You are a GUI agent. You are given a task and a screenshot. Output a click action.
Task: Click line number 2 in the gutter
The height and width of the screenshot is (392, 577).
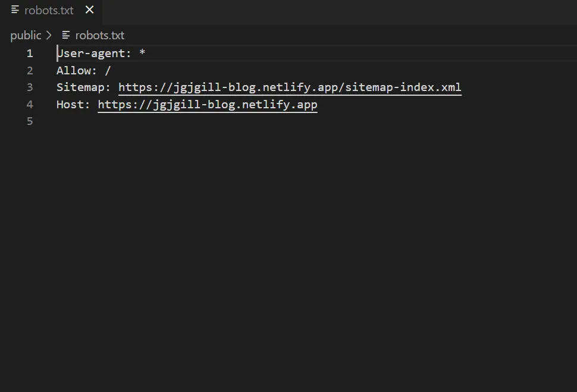click(30, 71)
